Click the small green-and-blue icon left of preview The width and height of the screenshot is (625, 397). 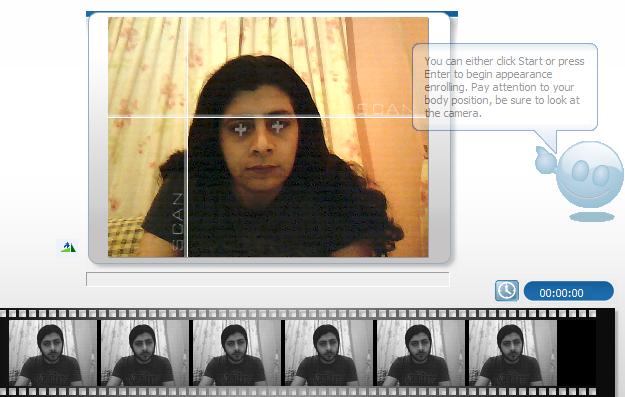69,247
